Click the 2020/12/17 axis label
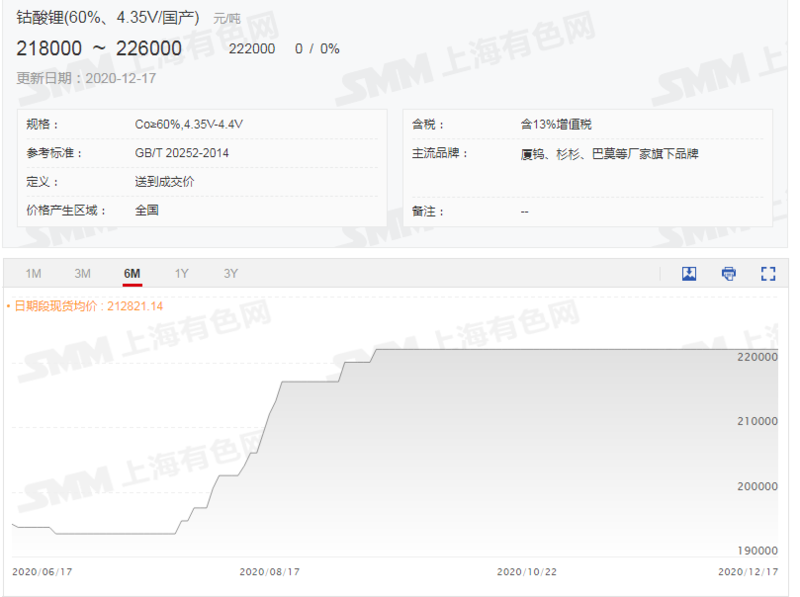This screenshot has width=800, height=597. coord(749,572)
